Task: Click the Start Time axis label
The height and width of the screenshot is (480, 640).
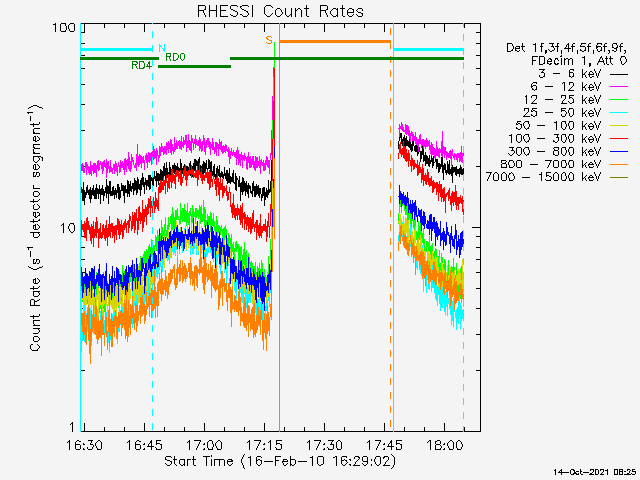Action: (280, 461)
